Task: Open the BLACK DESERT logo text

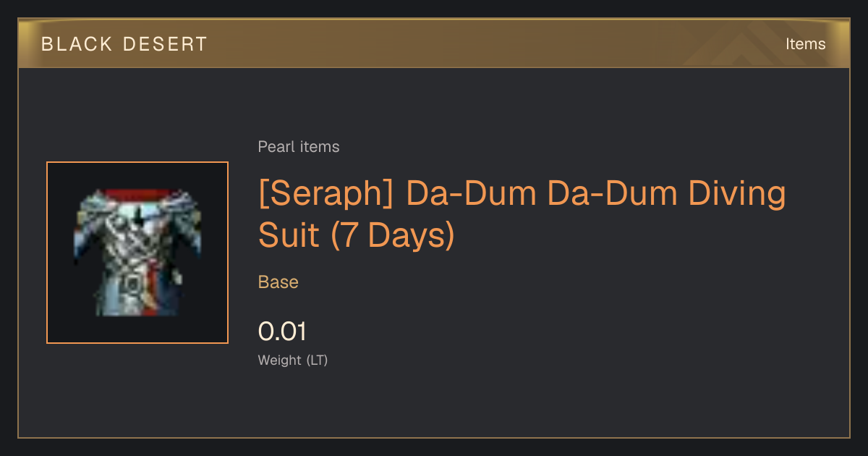Action: (x=124, y=44)
